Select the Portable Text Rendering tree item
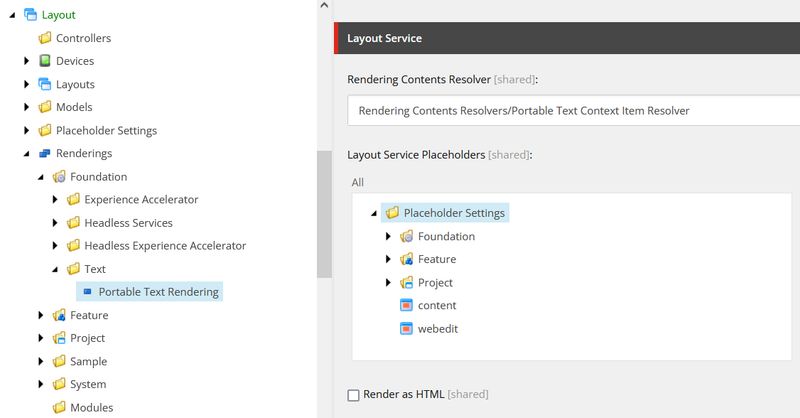 pyautogui.click(x=149, y=291)
